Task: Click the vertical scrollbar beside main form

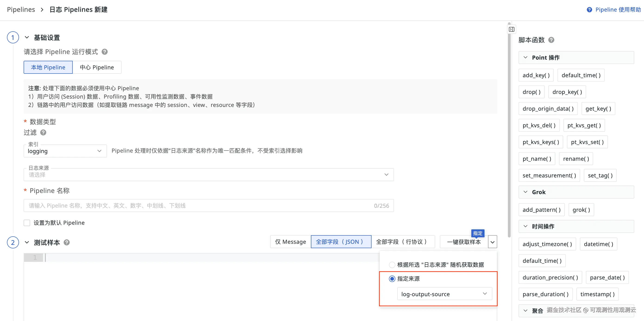Action: (509, 130)
